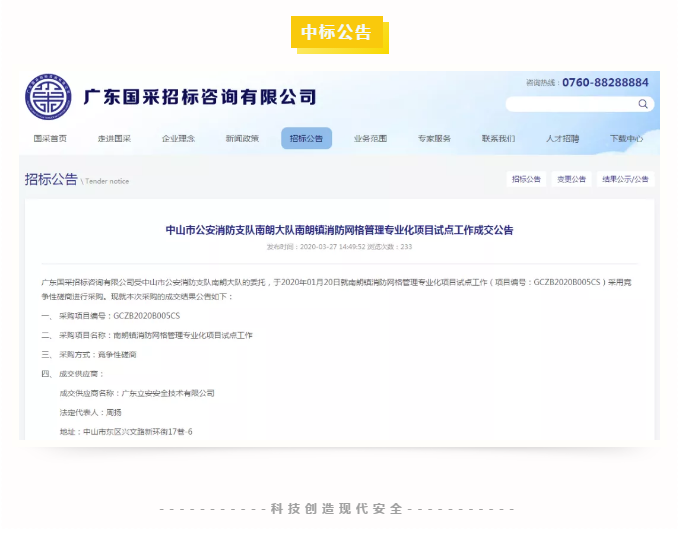Click the company logo emblem
689x549 pixels.
[x=49, y=97]
